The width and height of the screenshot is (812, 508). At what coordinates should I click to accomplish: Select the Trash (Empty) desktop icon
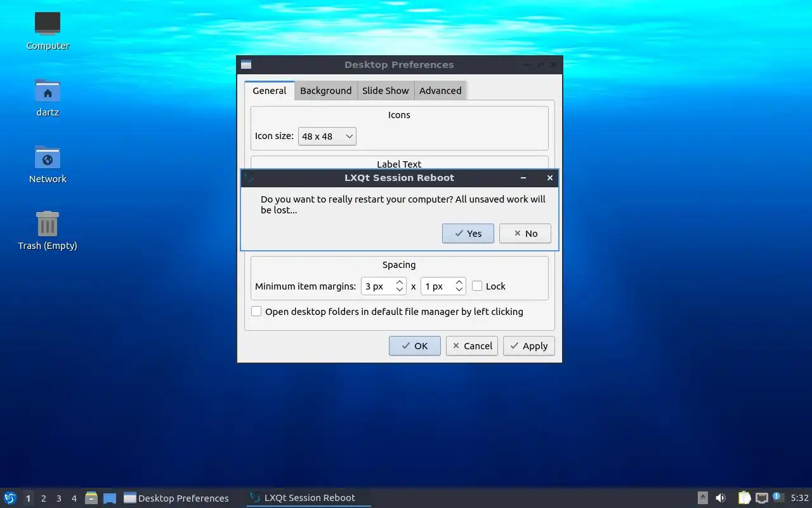(x=48, y=231)
